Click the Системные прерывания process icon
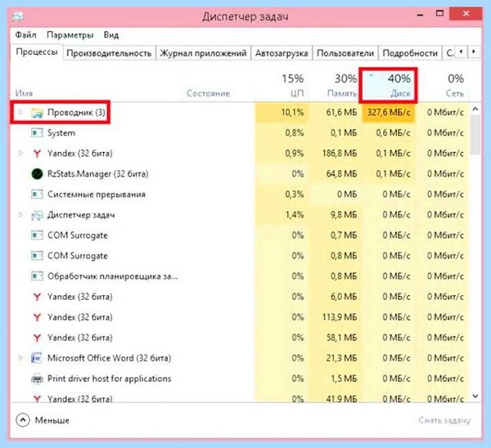Screen dimensions: 491x448 point(37,195)
